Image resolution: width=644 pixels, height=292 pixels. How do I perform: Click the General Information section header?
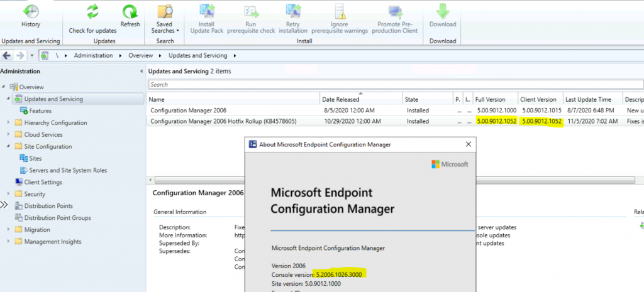point(180,212)
